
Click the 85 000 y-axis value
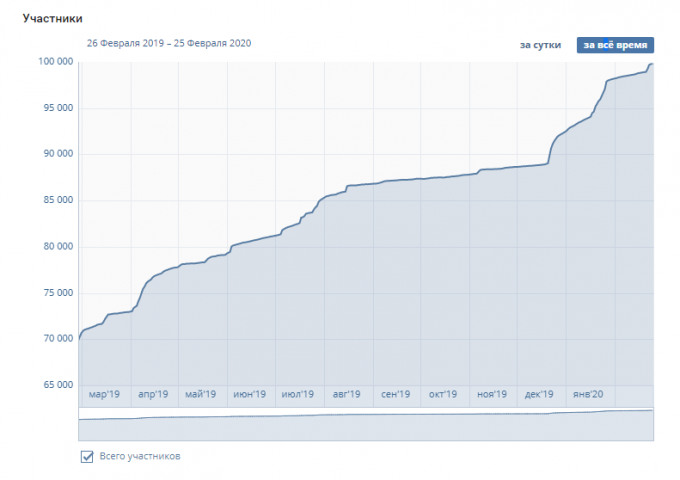click(x=58, y=200)
